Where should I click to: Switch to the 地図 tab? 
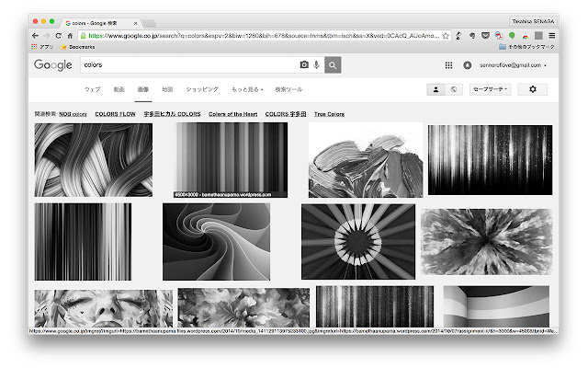[x=167, y=89]
